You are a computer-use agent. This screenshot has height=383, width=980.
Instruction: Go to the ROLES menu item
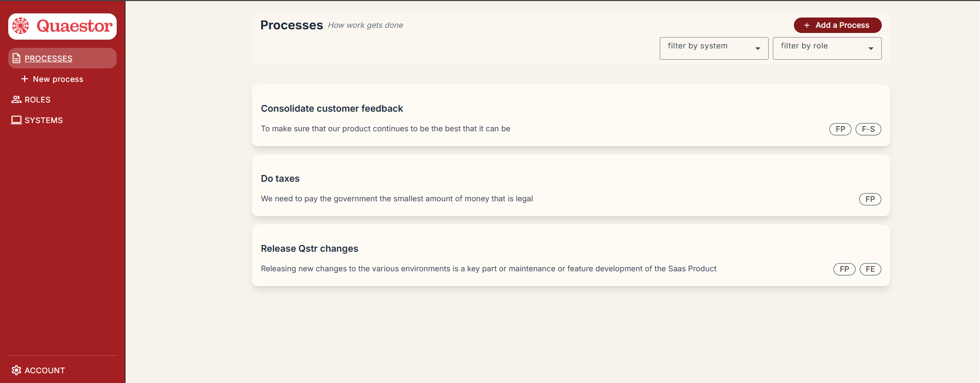tap(38, 99)
